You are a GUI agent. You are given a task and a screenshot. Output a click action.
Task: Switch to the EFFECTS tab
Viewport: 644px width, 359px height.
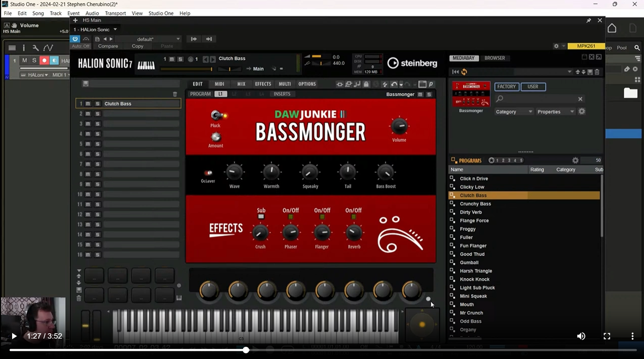point(263,84)
